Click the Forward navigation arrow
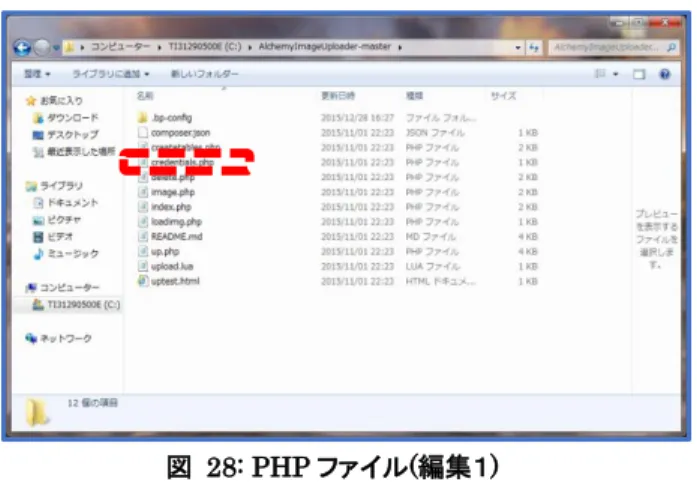This screenshot has width=697, height=482. [42, 47]
